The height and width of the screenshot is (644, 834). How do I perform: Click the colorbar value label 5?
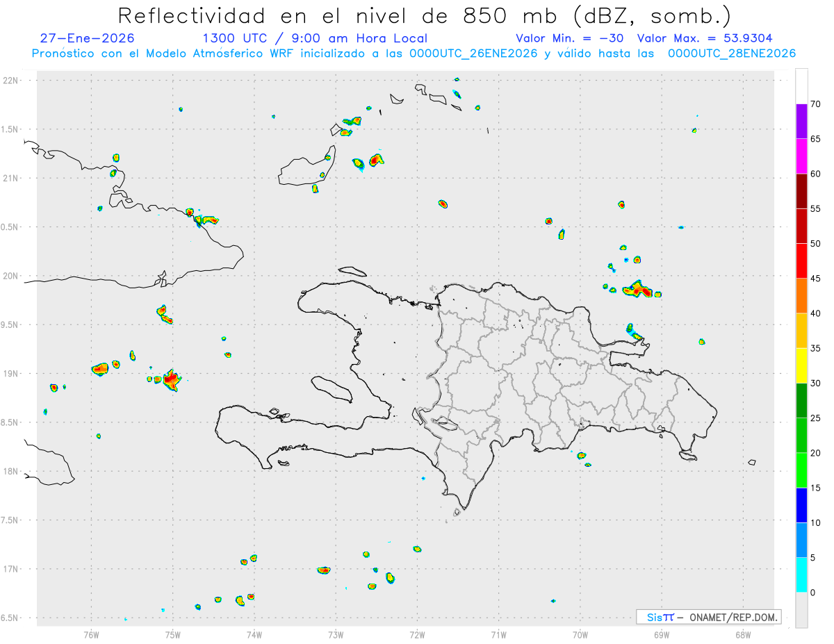click(812, 558)
